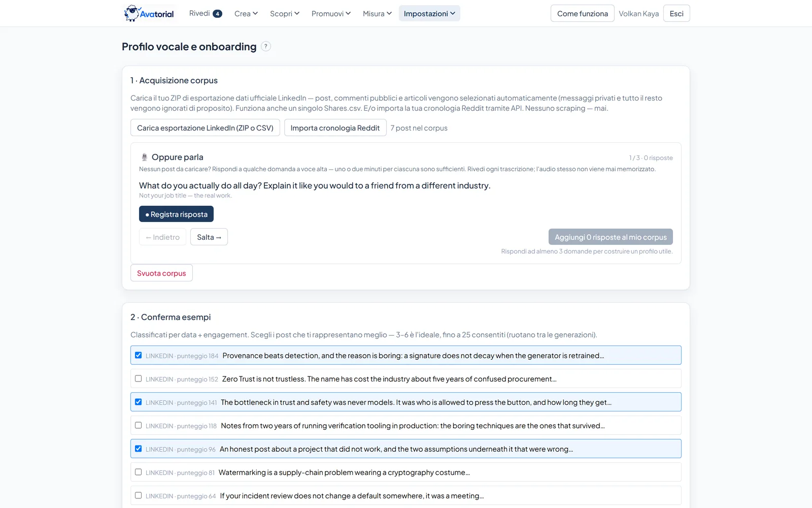
Task: Check the Provenance beats detection post checkbox
Action: (x=138, y=355)
